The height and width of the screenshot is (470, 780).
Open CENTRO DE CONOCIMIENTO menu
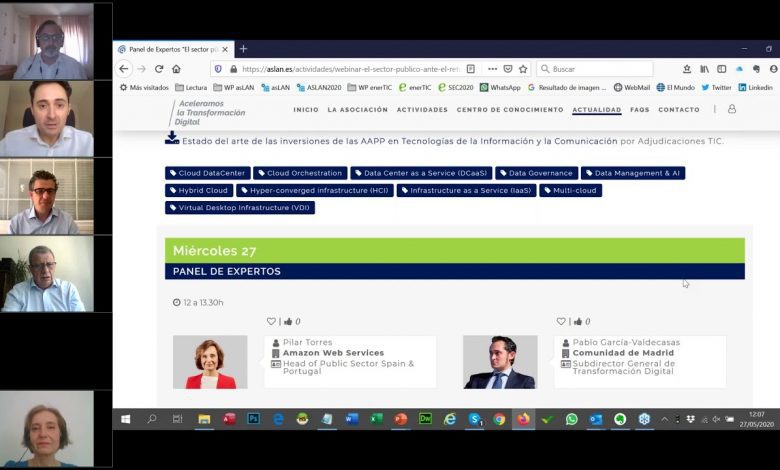click(510, 109)
